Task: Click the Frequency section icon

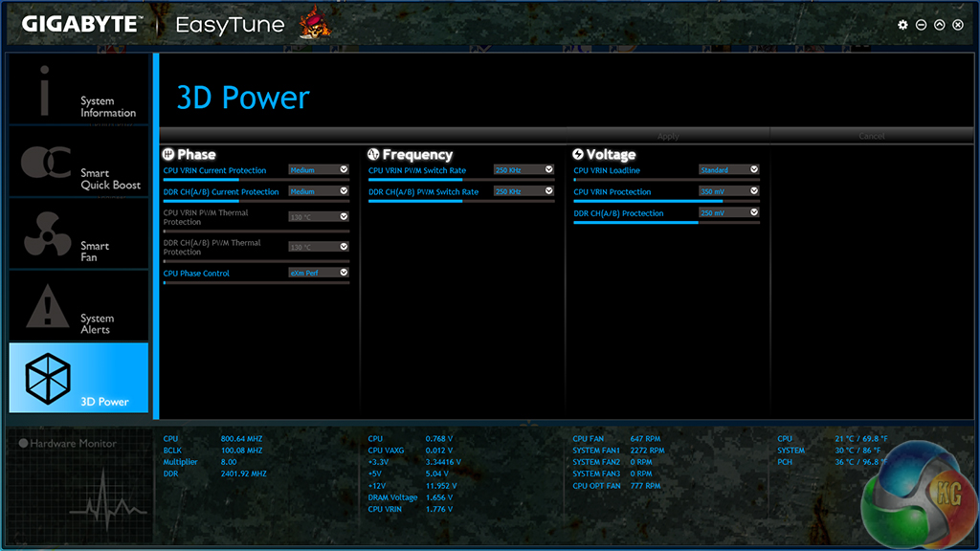Action: [x=373, y=154]
